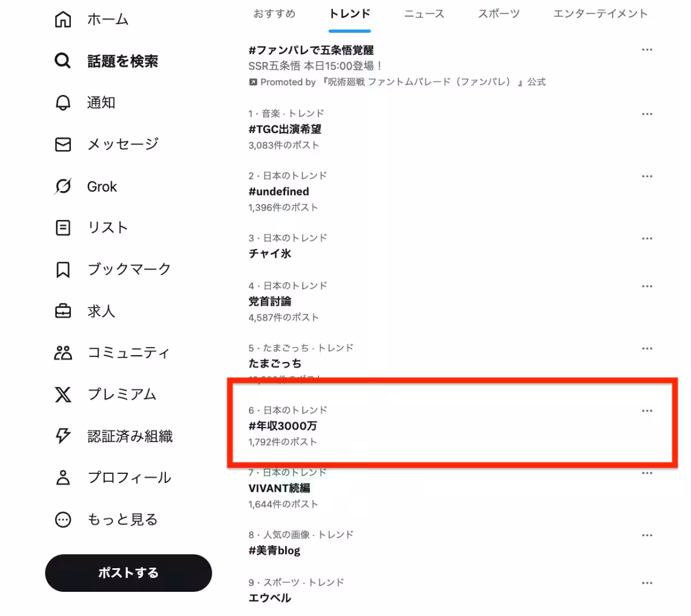Open プレミアム via the X logo icon

[x=62, y=394]
